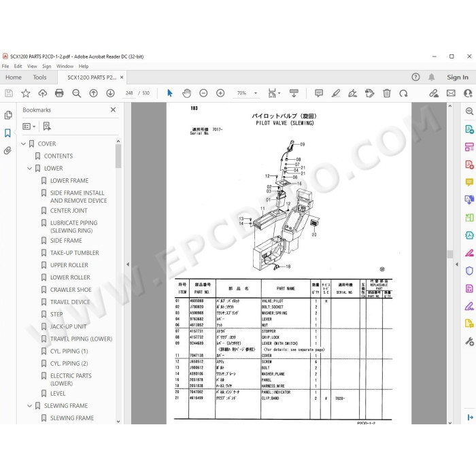476x476 pixels.
Task: Toggle scrolling mode keyboard icon
Action: pyautogui.click(x=294, y=93)
